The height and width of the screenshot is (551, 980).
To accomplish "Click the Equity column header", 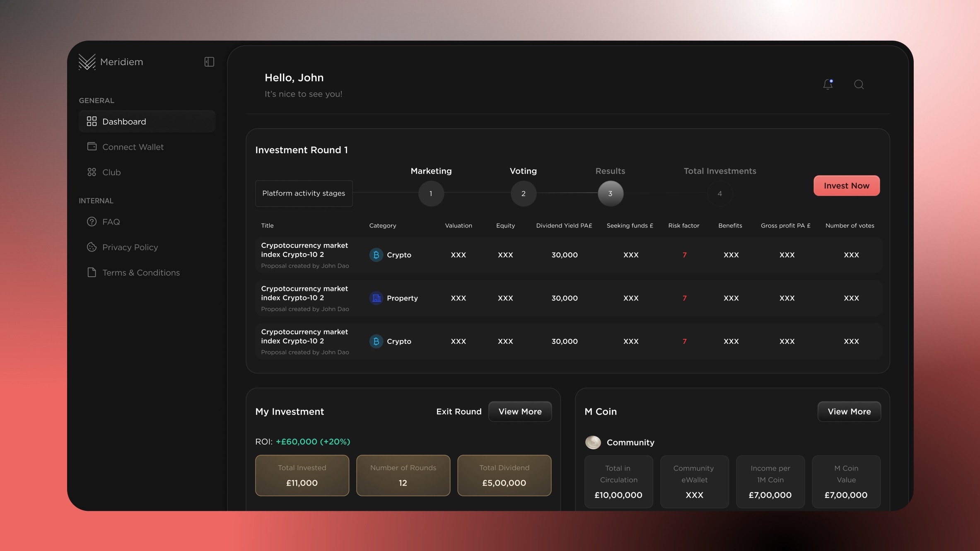I will [x=505, y=225].
